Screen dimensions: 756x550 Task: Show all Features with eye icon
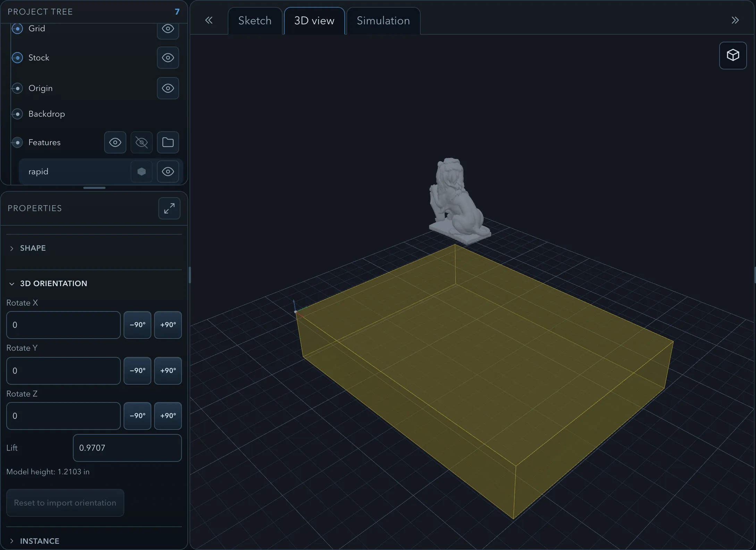(115, 142)
